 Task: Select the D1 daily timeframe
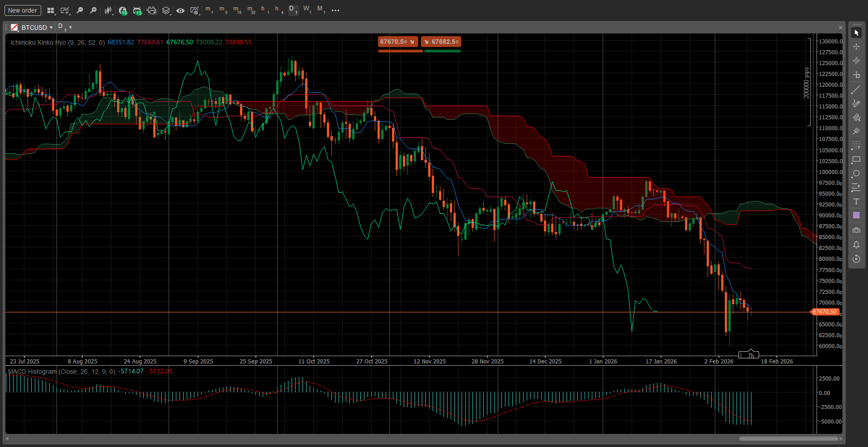[293, 10]
